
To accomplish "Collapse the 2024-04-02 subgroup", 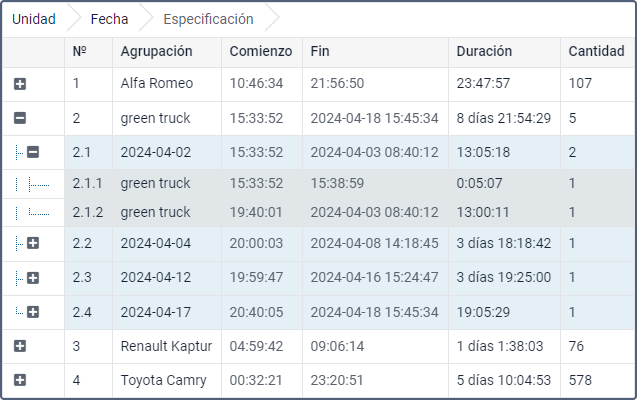I will click(x=33, y=152).
